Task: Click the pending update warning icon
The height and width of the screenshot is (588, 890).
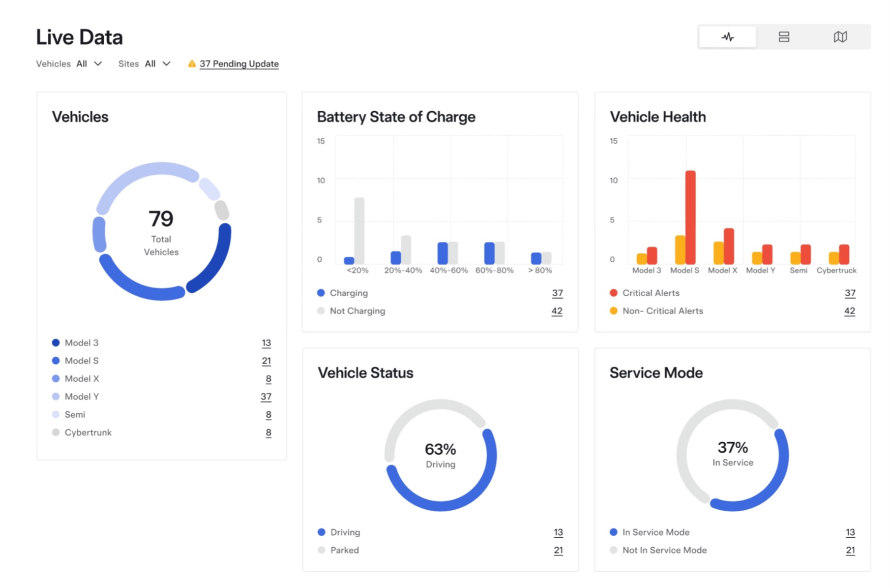Action: point(192,64)
